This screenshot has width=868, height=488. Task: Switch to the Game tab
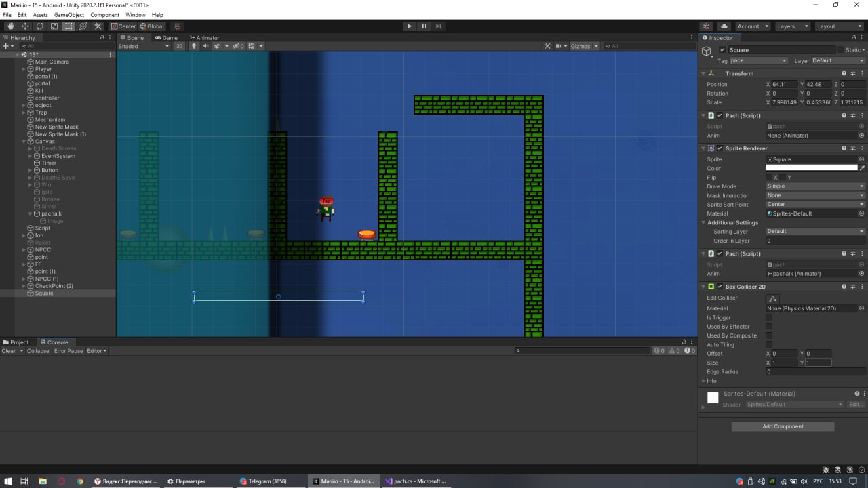pos(166,38)
